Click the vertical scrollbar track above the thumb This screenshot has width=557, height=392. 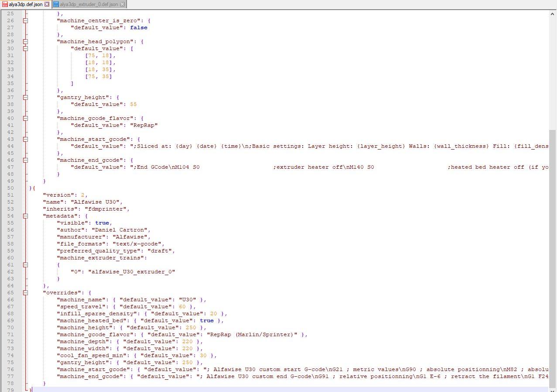coord(553,73)
